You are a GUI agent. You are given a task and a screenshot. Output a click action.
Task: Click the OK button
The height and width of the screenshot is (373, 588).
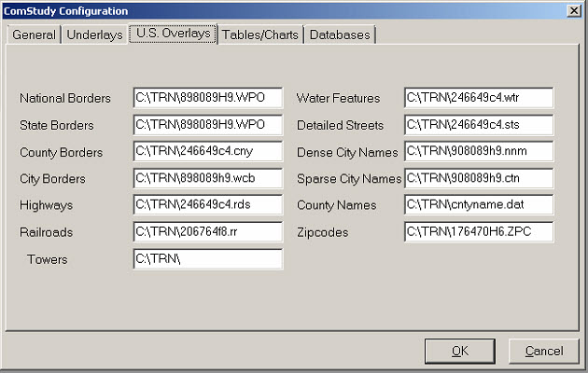click(460, 351)
